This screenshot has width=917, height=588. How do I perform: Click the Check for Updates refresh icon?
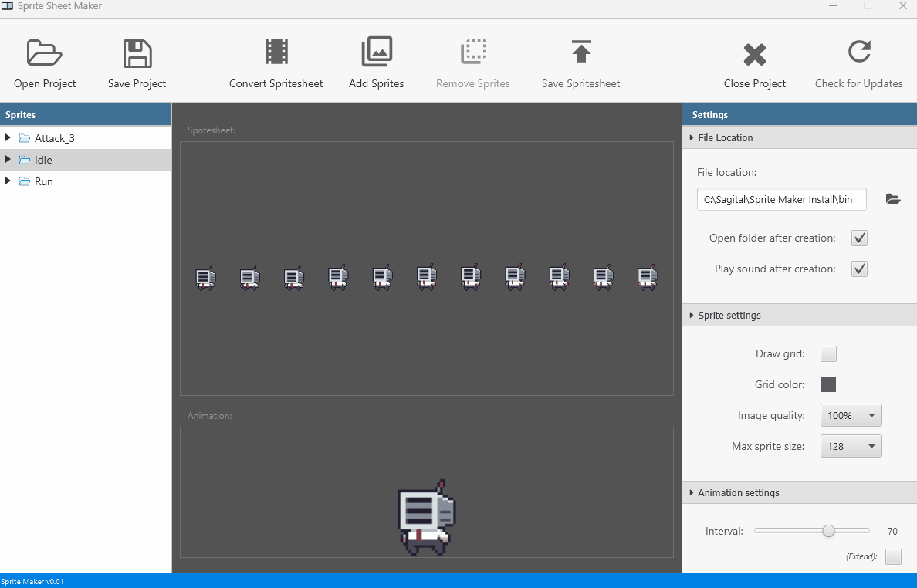coord(859,52)
